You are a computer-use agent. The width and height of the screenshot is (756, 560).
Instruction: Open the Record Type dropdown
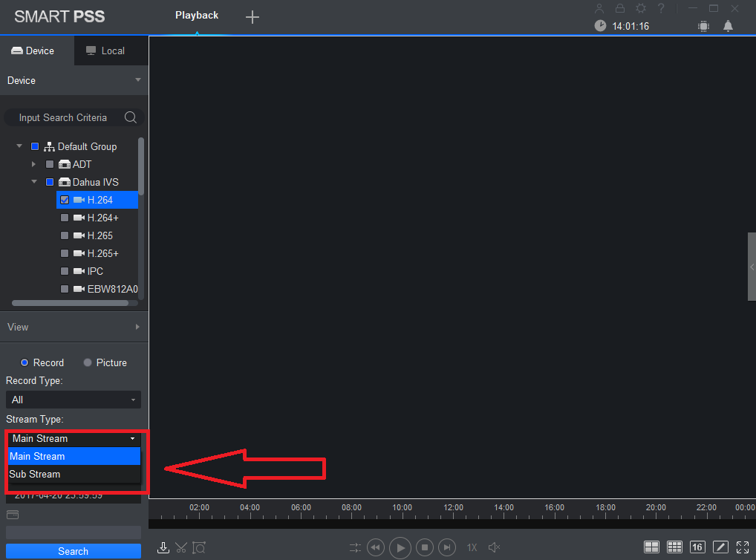[x=74, y=400]
